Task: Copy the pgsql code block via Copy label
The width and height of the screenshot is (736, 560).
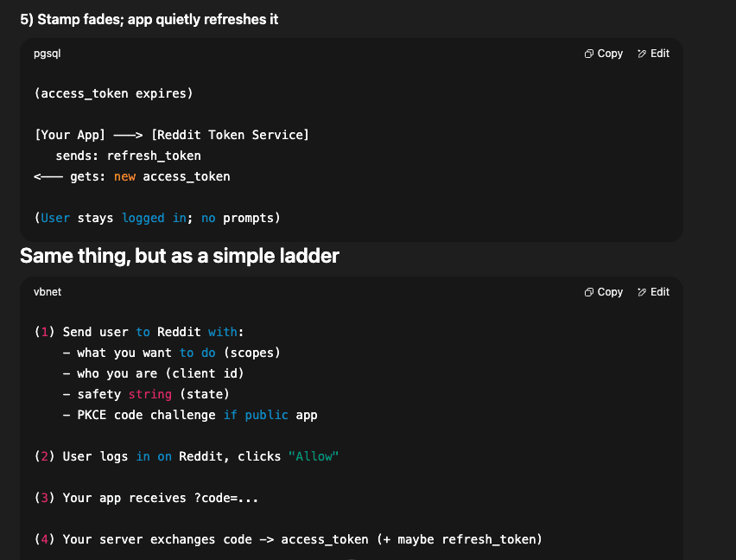Action: pyautogui.click(x=610, y=54)
